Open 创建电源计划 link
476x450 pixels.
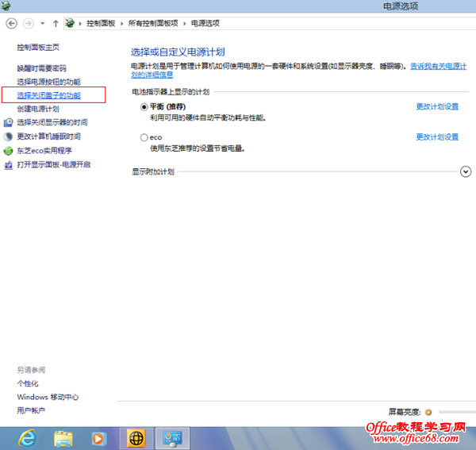tap(38, 109)
